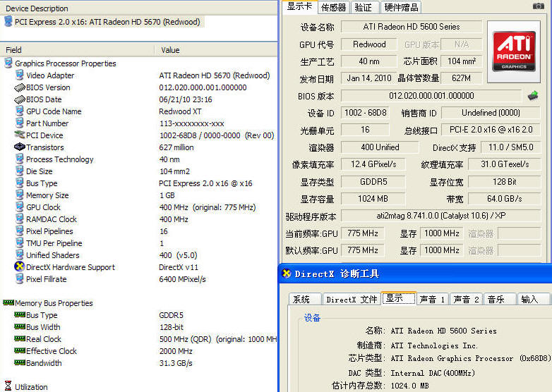
Task: Click the 带宽 field 64.0 GB/s
Action: pyautogui.click(x=504, y=199)
